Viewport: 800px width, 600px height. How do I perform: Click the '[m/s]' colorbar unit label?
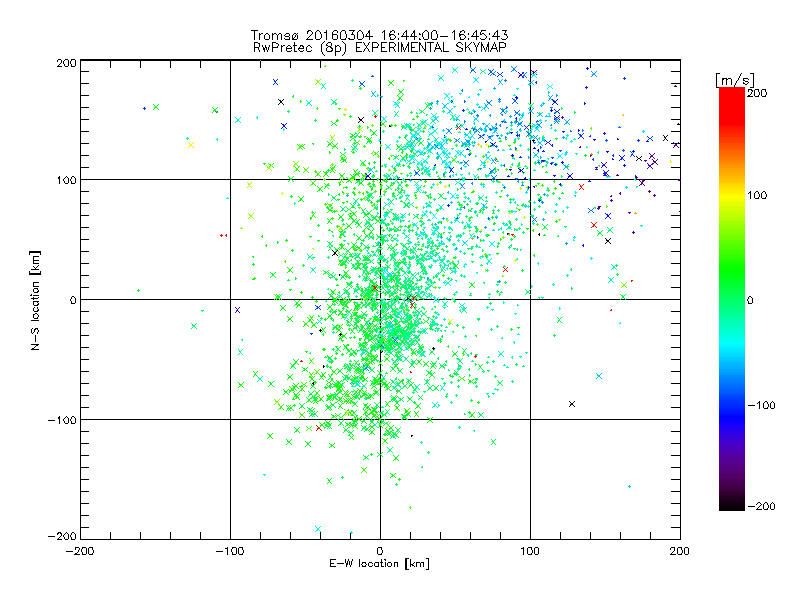735,81
